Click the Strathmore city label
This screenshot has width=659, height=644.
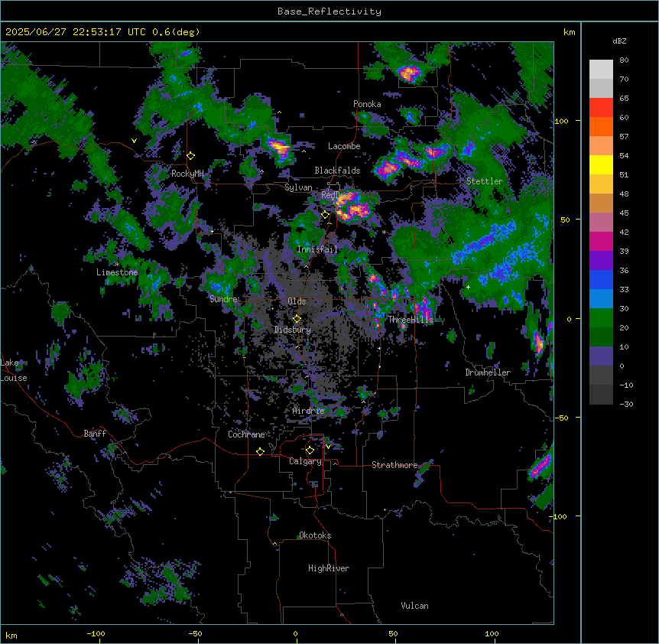tap(394, 465)
